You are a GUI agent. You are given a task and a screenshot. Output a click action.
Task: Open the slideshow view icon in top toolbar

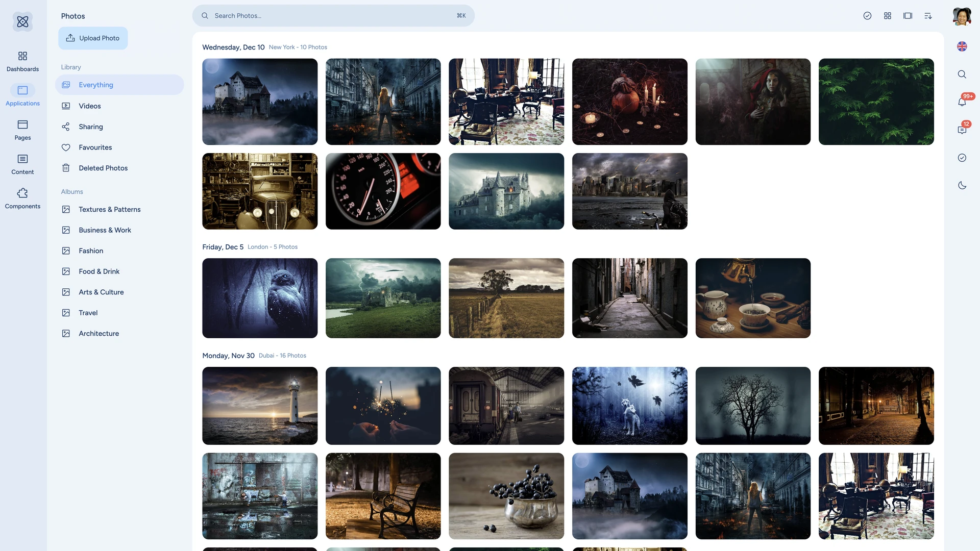tap(908, 16)
